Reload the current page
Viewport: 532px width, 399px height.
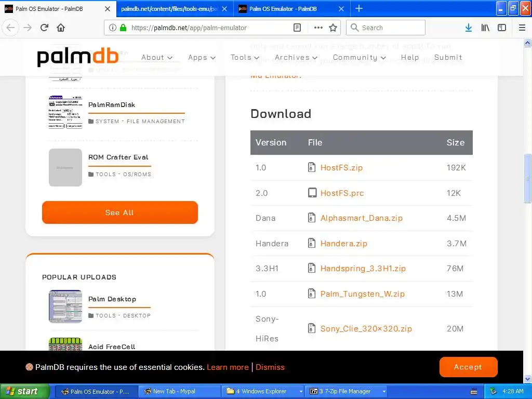44,28
